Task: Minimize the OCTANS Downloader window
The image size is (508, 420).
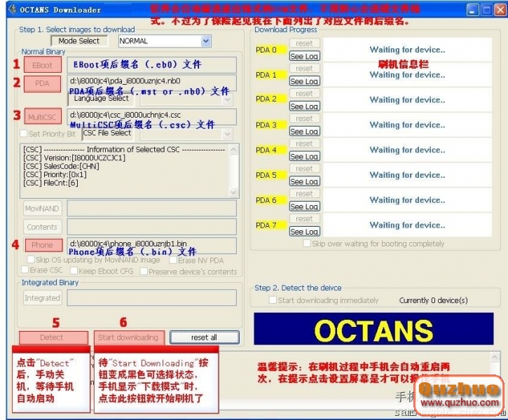Action: click(473, 10)
